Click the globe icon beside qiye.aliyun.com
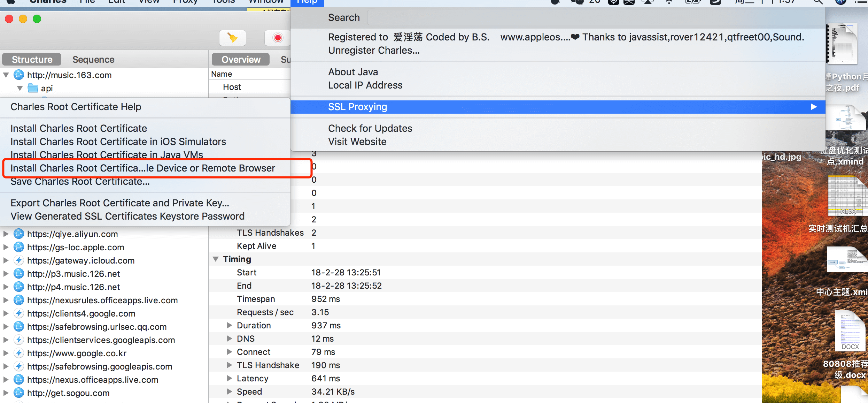 18,234
